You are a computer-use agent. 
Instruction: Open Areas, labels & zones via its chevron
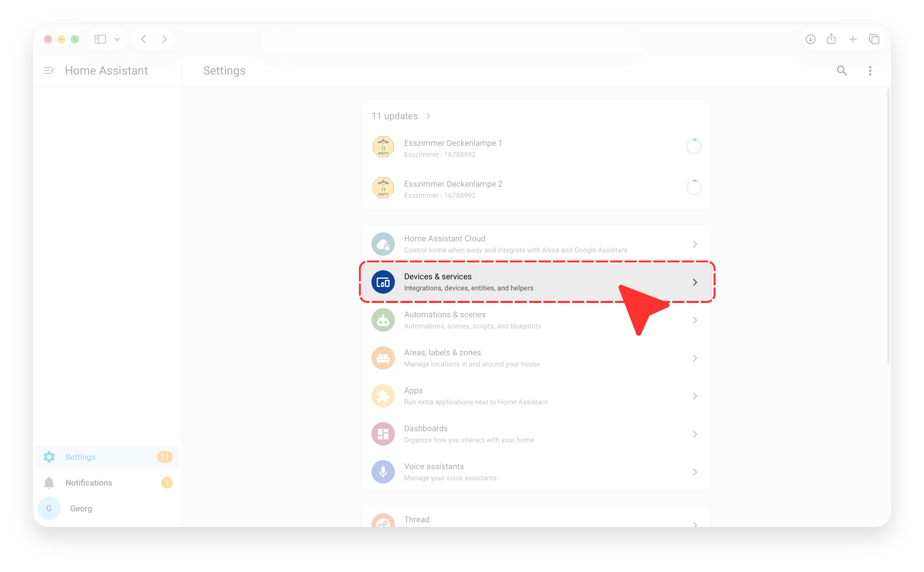[694, 358]
